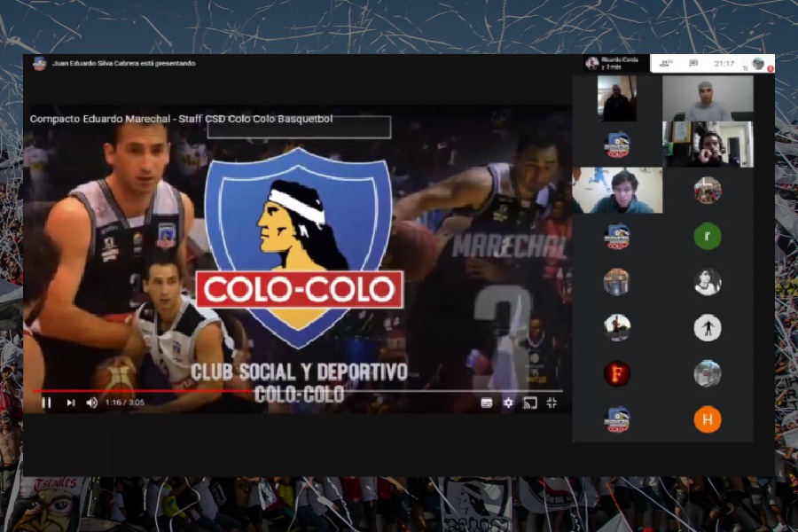Click the 1:16 / 3:05 time display
Screen dimensions: 798x532
tap(125, 403)
